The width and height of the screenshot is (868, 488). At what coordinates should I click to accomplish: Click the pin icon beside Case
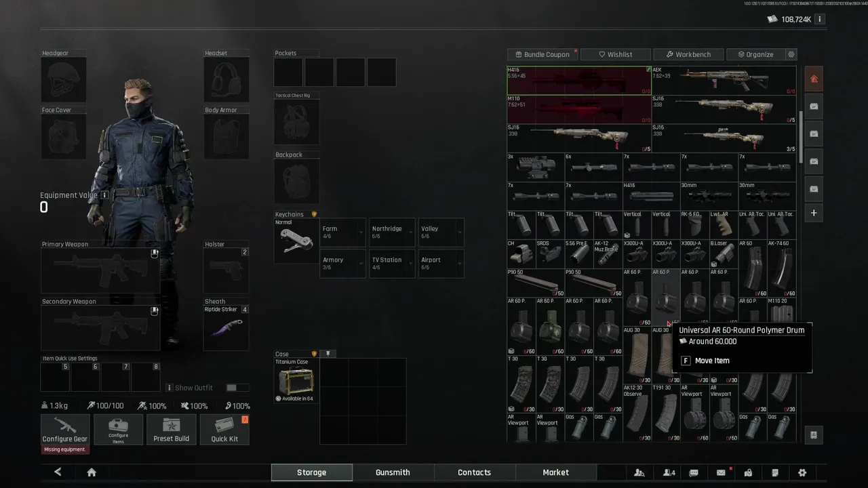(x=328, y=354)
